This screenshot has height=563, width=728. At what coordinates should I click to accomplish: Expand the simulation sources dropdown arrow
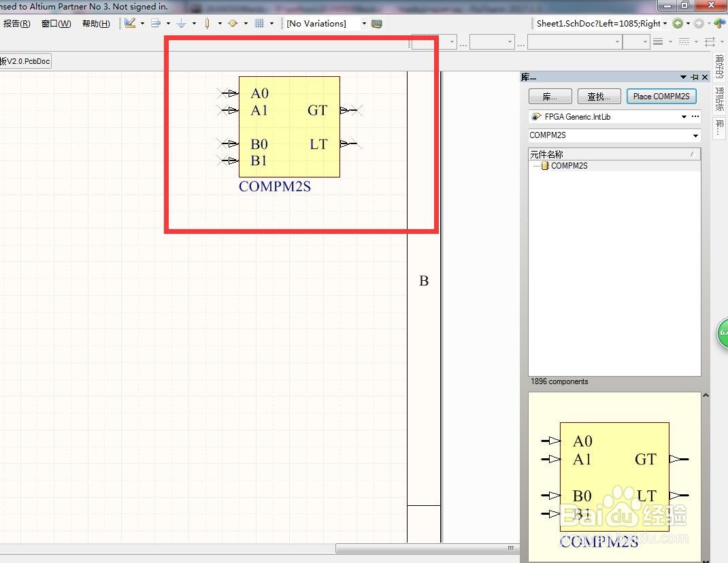tap(246, 23)
